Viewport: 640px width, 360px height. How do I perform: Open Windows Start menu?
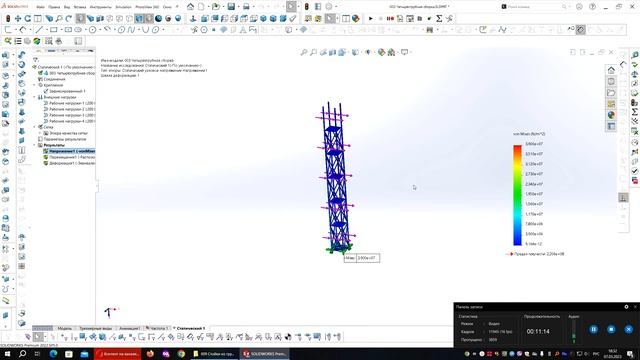pyautogui.click(x=7, y=354)
